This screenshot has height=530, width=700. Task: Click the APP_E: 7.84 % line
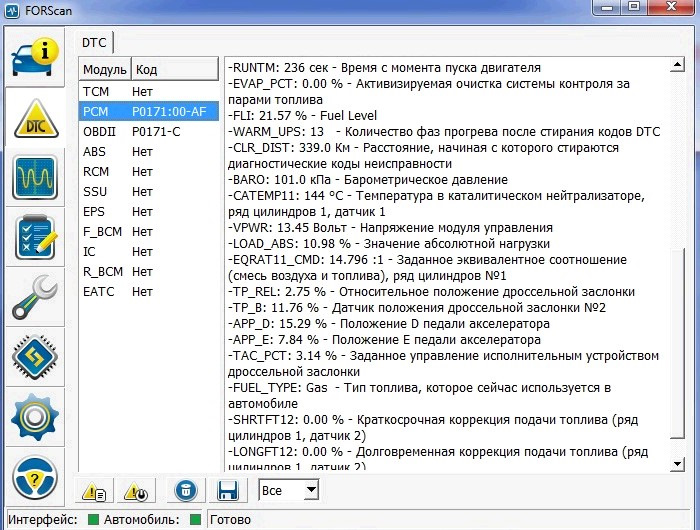tap(384, 340)
